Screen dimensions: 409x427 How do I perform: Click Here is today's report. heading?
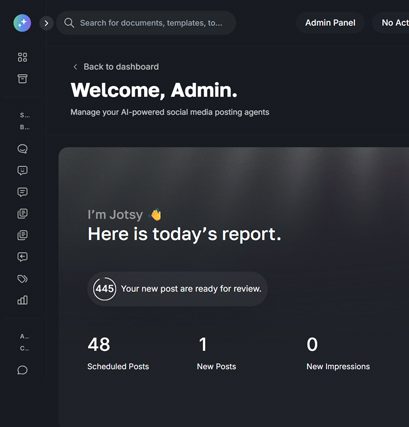(x=184, y=234)
